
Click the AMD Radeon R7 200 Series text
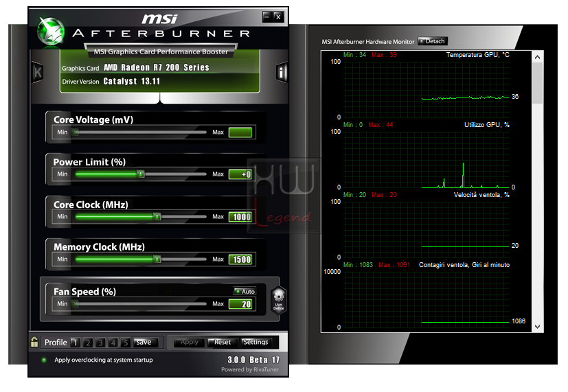[157, 67]
